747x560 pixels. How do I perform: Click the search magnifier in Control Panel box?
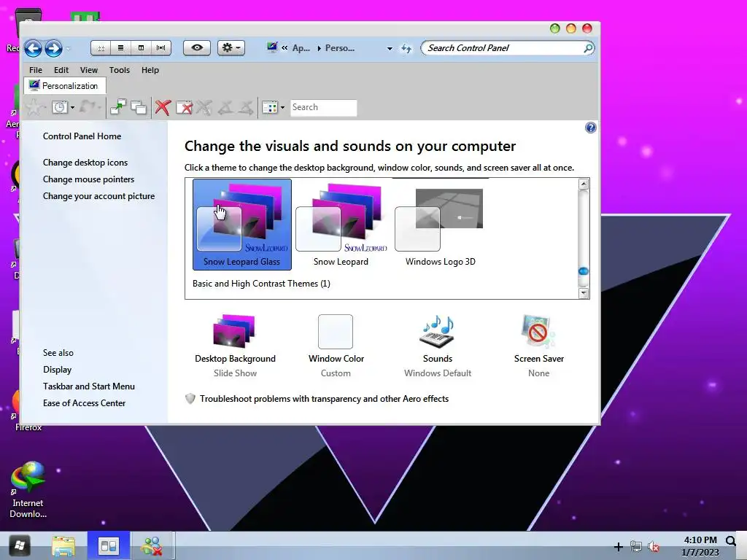tap(589, 48)
